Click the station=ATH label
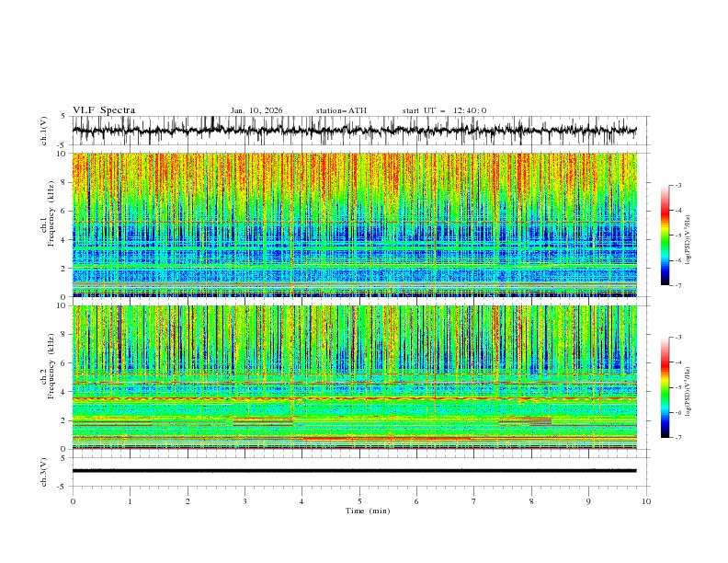The image size is (728, 563). coord(341,110)
